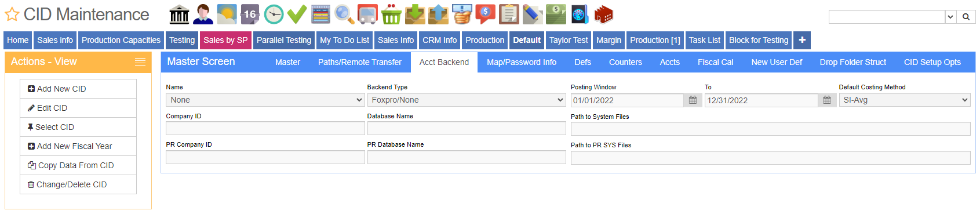
Task: Click the Company ID input field
Action: (265, 128)
